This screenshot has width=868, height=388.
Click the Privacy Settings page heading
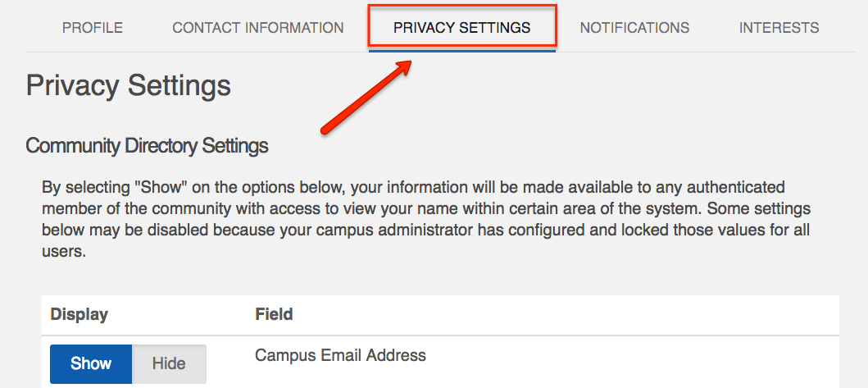click(128, 85)
